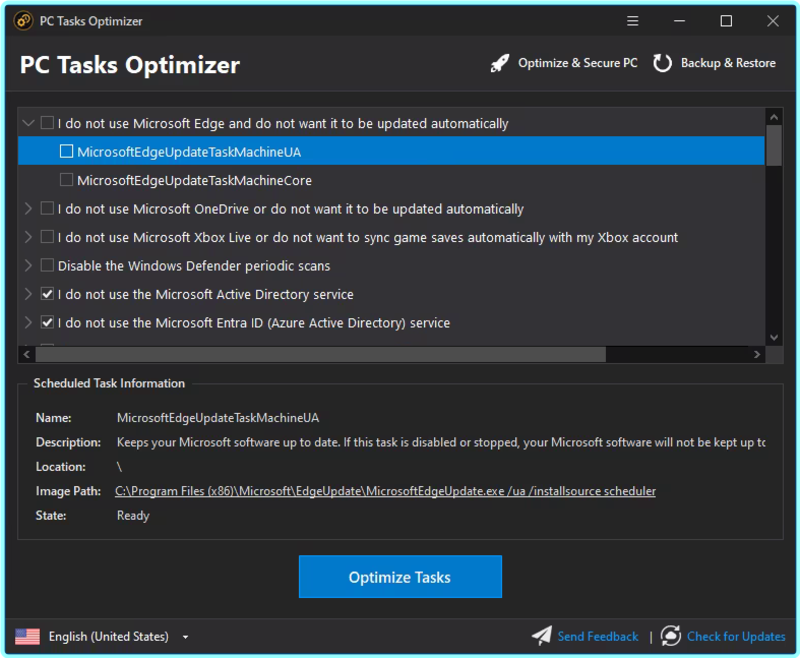
Task: Click the Backup & Restore circular arrow icon
Action: point(662,63)
